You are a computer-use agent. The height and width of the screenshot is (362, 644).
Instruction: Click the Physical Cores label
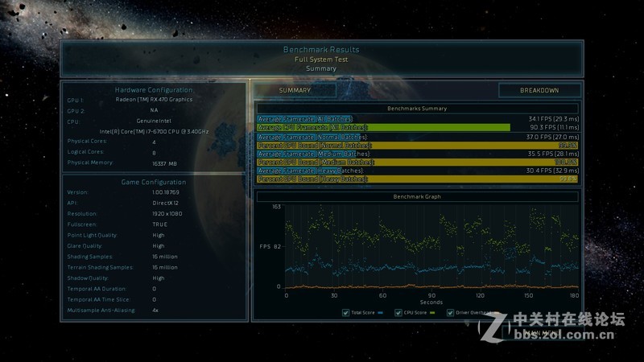click(87, 142)
